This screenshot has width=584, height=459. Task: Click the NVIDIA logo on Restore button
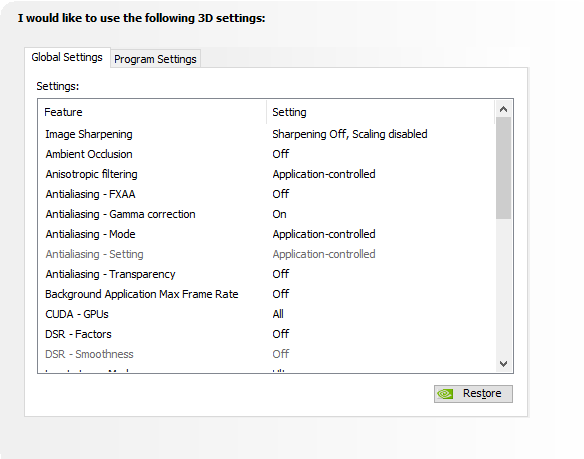tap(445, 394)
